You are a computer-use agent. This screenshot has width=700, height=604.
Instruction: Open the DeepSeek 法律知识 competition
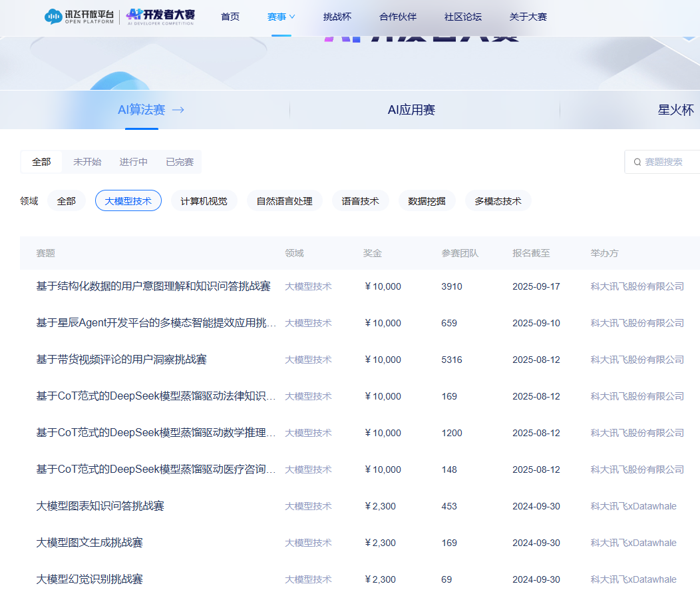pyautogui.click(x=156, y=396)
